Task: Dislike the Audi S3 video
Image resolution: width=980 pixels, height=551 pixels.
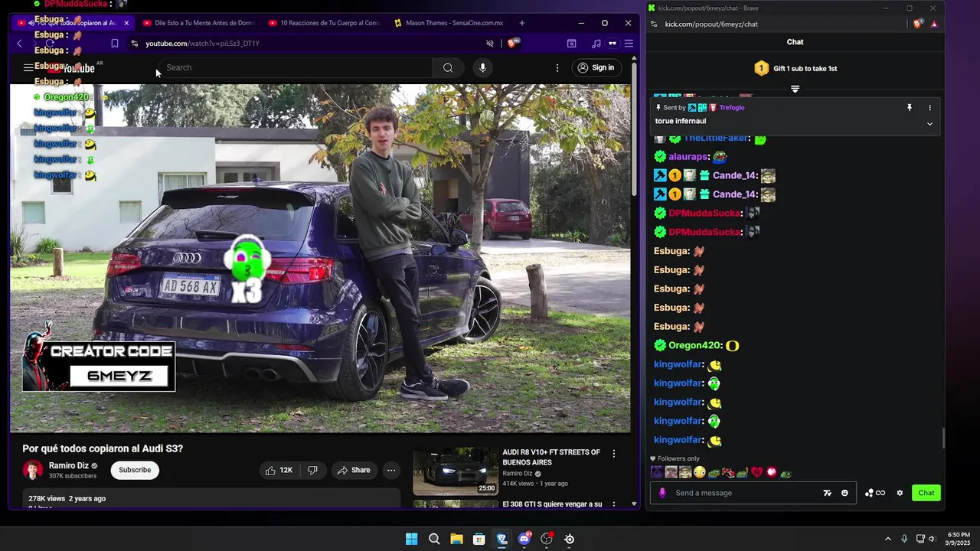Action: (x=312, y=470)
